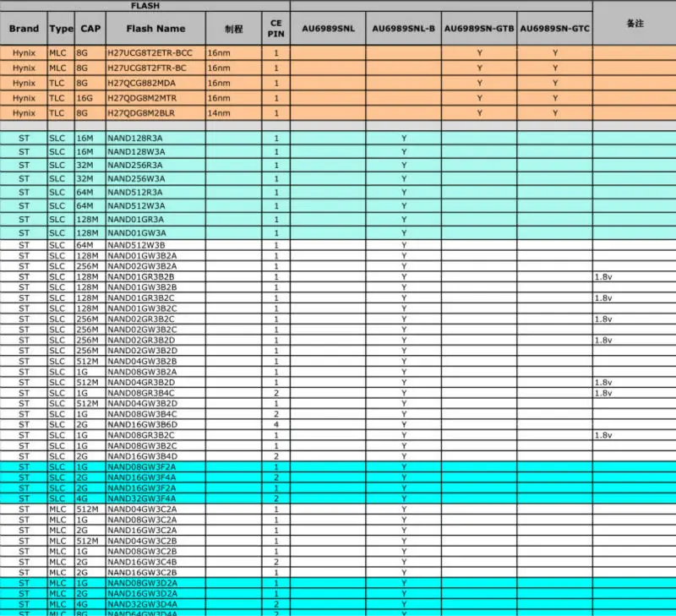Select cell NAND01GW3A
Image resolution: width=676 pixels, height=616 pixels.
coord(155,233)
